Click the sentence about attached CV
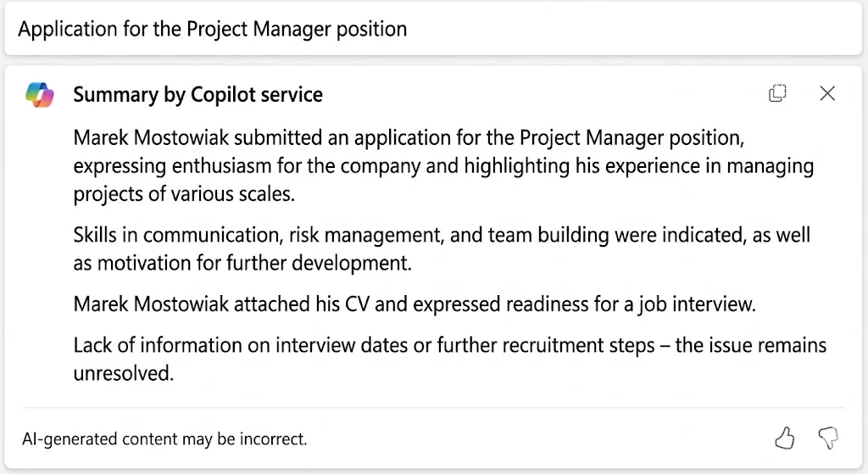This screenshot has height=474, width=868. point(414,304)
